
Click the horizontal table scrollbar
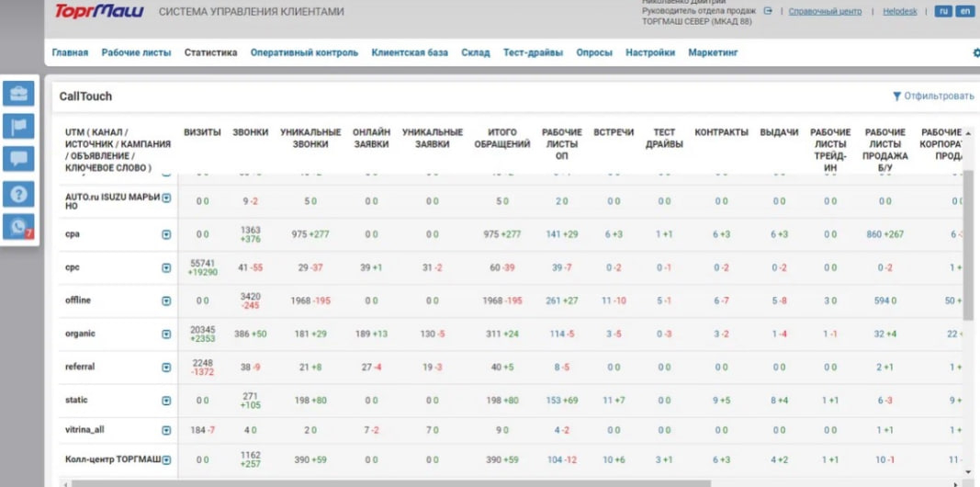[x=390, y=483]
